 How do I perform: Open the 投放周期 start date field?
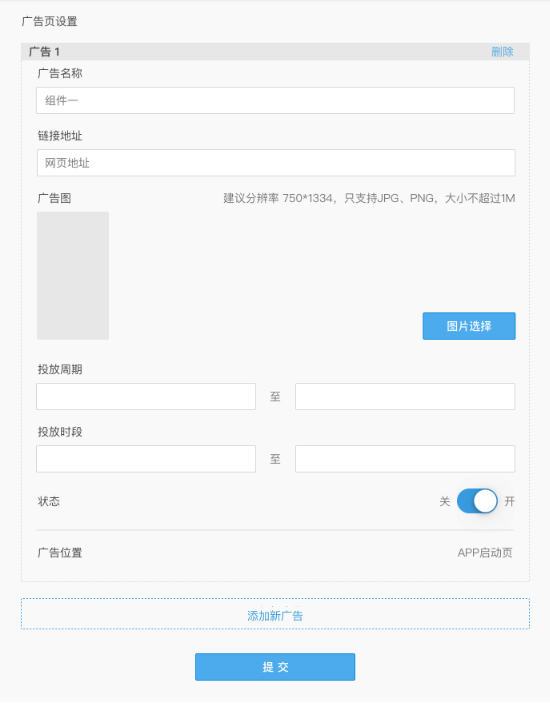point(146,396)
